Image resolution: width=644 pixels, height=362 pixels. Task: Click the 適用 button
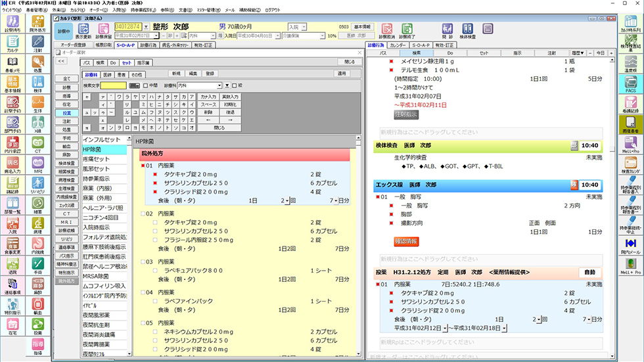(x=342, y=74)
